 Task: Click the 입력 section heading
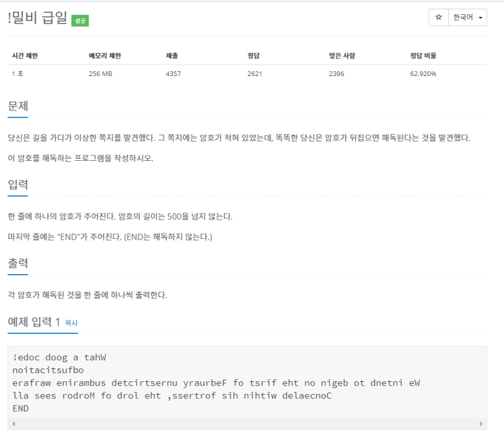tap(18, 185)
